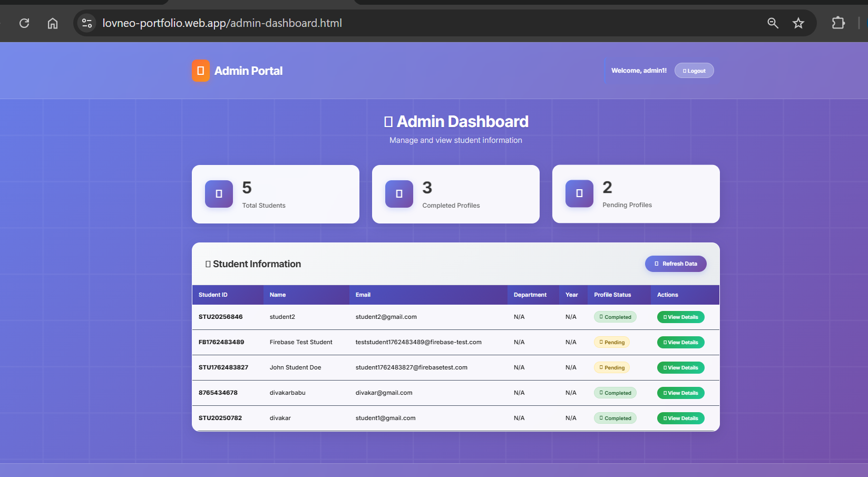
Task: Click the Logout button
Action: click(x=694, y=70)
